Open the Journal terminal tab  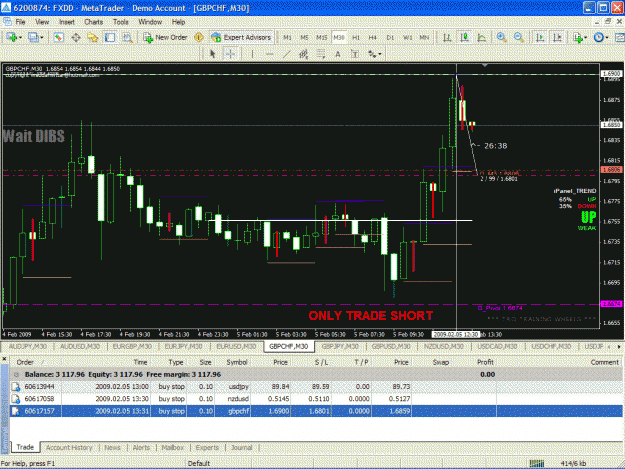[x=242, y=447]
